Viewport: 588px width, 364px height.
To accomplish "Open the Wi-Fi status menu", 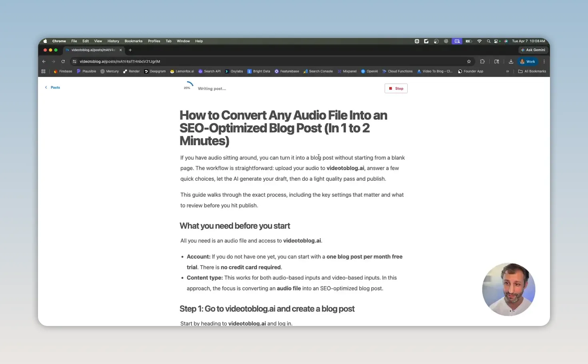I will coord(479,41).
